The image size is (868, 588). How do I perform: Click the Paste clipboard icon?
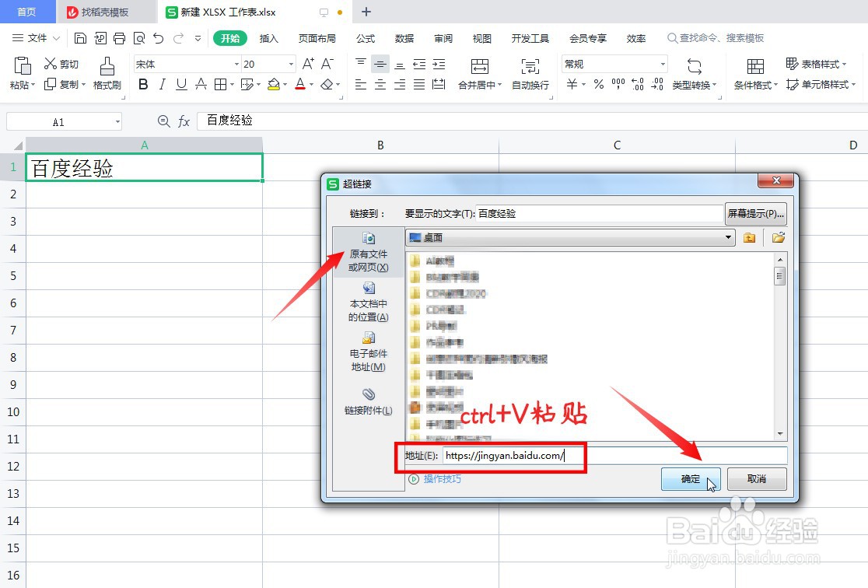pos(22,66)
